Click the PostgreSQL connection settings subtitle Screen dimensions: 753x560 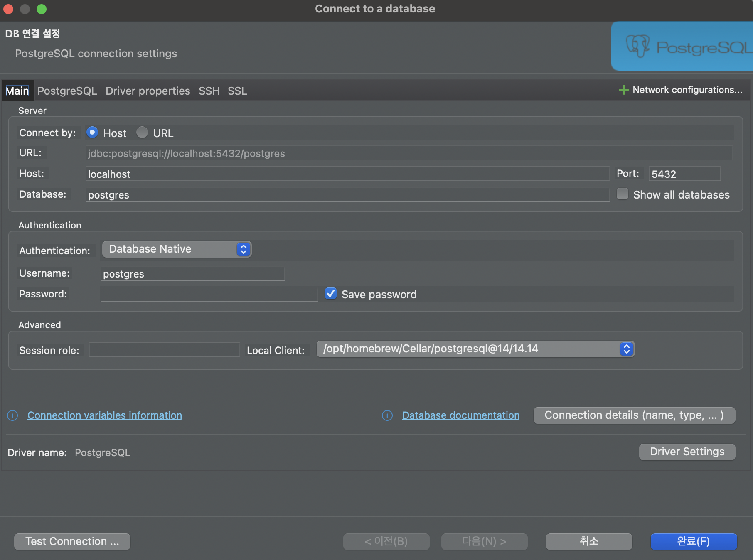point(96,54)
